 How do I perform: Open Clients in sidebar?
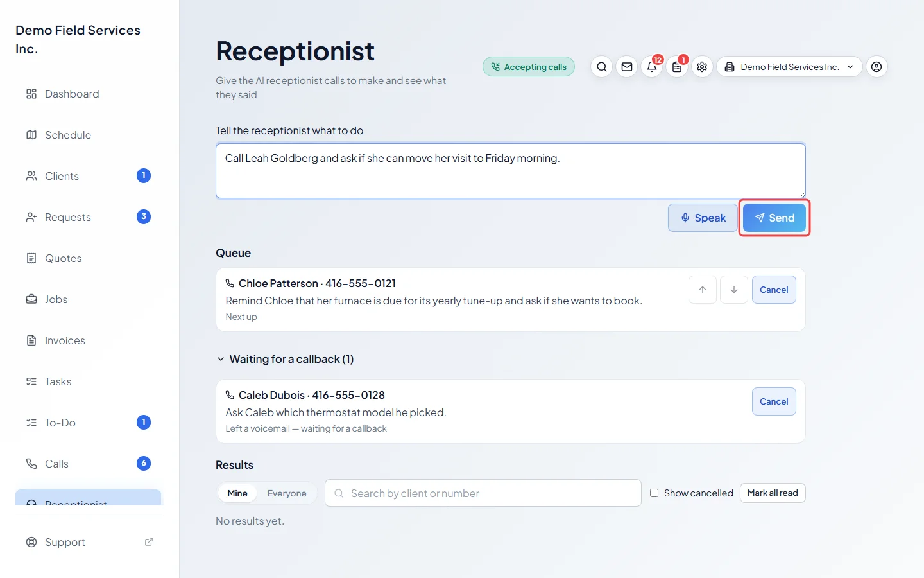89,176
